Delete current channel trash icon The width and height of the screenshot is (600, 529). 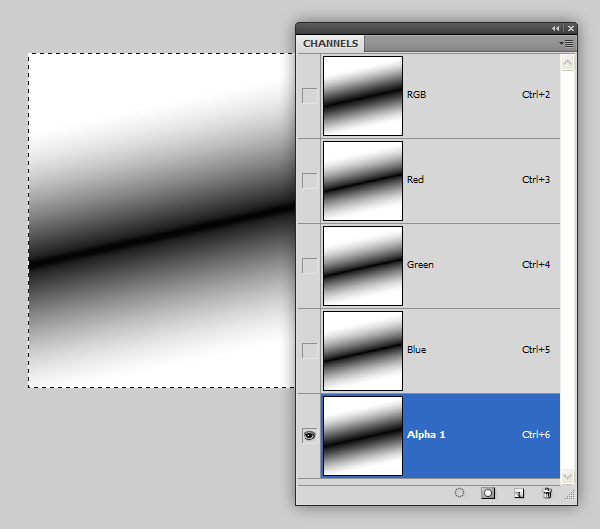pyautogui.click(x=547, y=493)
